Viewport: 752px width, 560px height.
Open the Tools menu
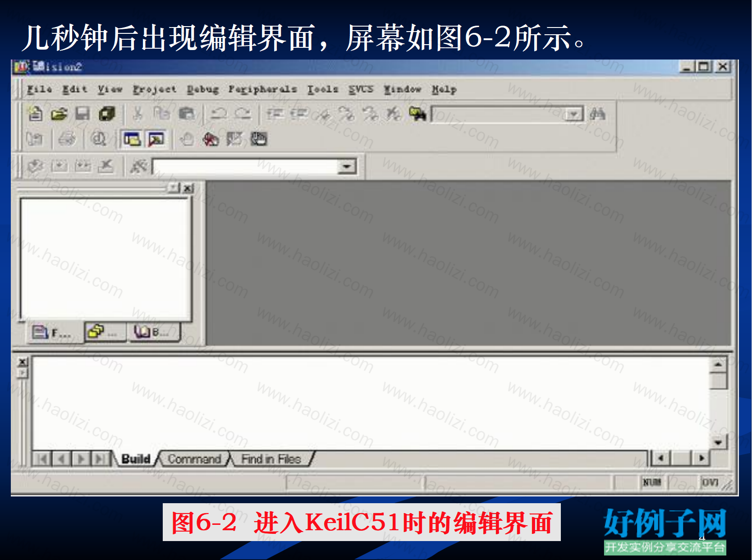pyautogui.click(x=323, y=89)
